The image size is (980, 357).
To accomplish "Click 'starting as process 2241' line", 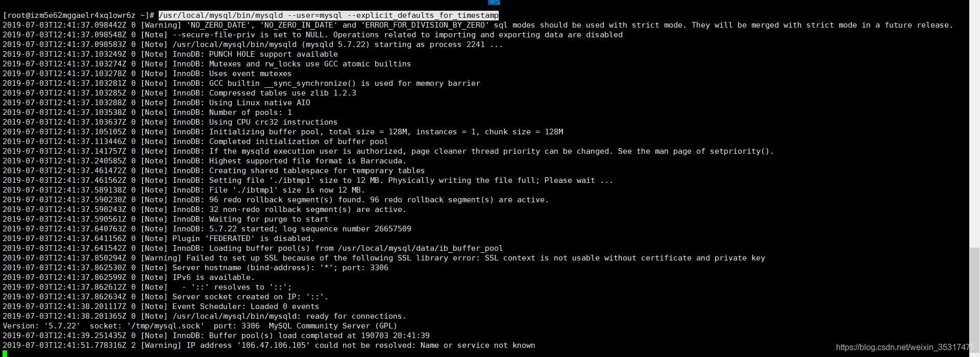I will pos(253,44).
